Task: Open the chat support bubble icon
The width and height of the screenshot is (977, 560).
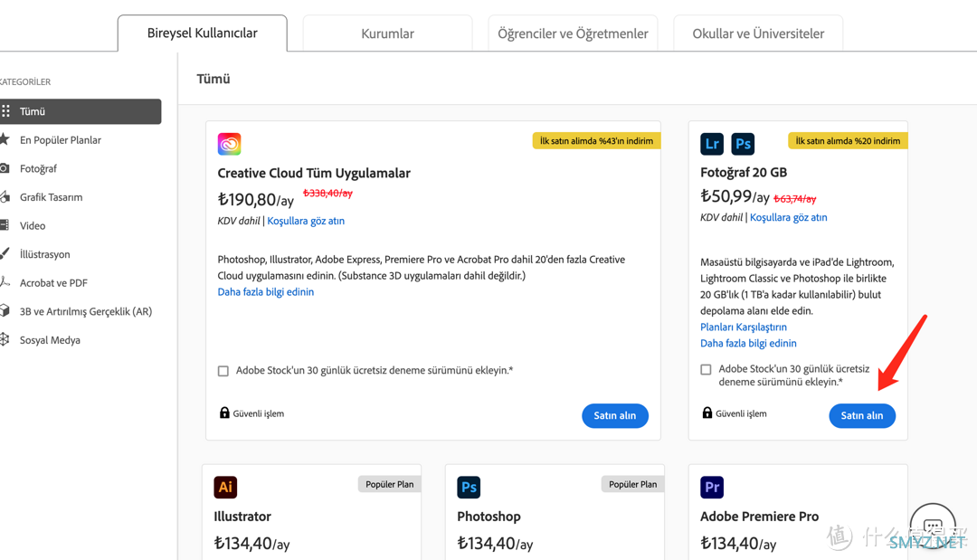Action: click(x=933, y=527)
